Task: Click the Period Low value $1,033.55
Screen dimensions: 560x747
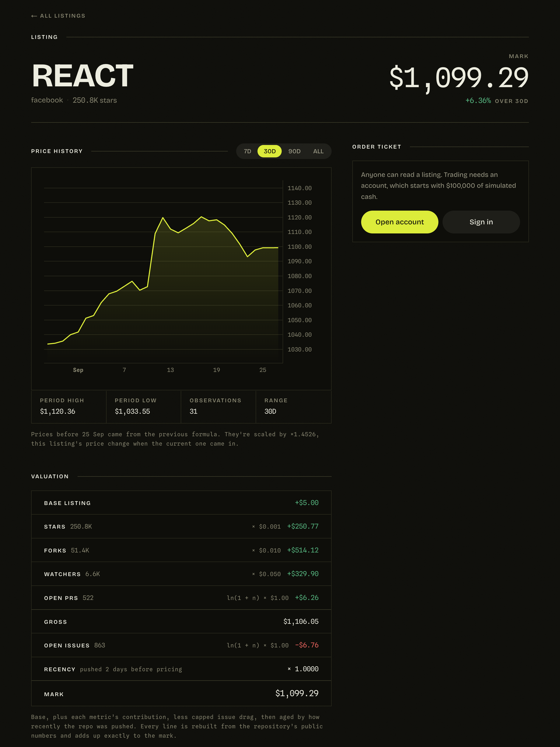Action: click(132, 412)
